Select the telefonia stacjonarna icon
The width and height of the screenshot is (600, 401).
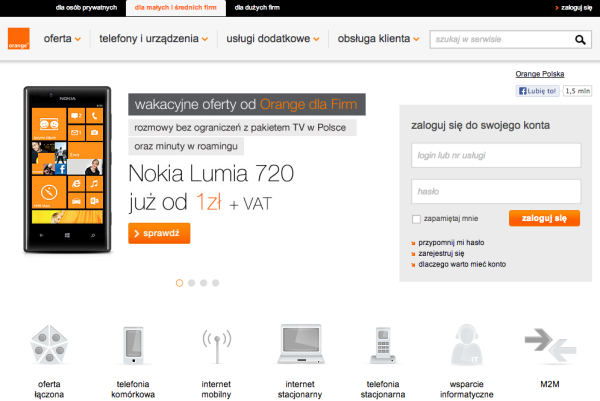point(383,345)
